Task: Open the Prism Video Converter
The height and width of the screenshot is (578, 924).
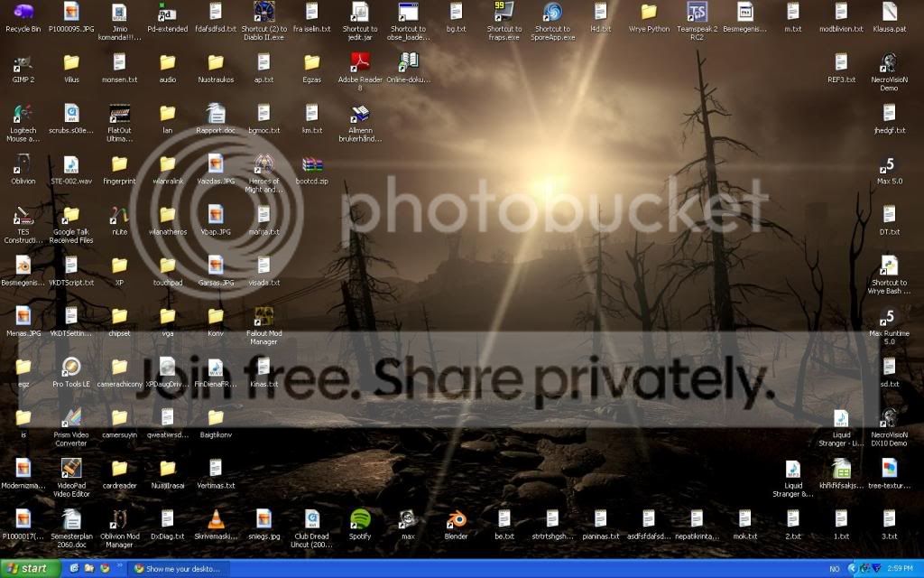Action: coord(71,417)
